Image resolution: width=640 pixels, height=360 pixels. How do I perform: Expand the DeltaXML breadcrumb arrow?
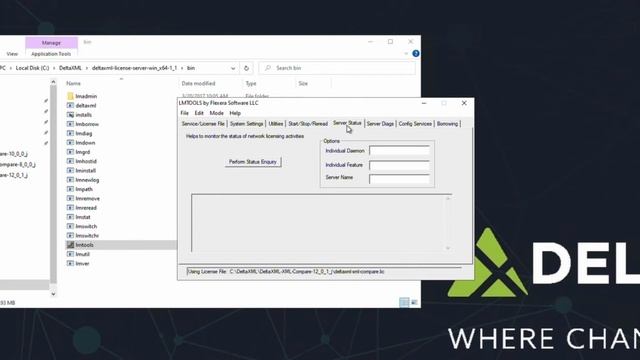tap(87, 68)
